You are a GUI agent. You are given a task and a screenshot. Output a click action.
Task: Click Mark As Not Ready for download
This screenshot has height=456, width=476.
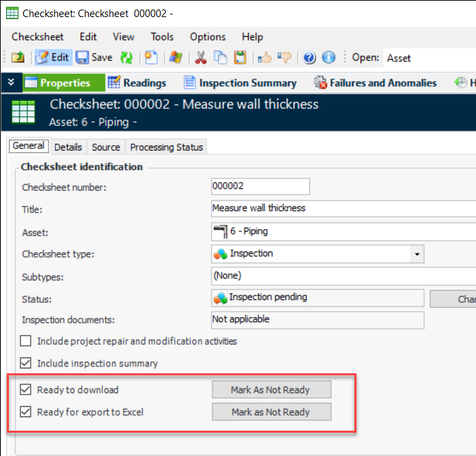click(270, 390)
